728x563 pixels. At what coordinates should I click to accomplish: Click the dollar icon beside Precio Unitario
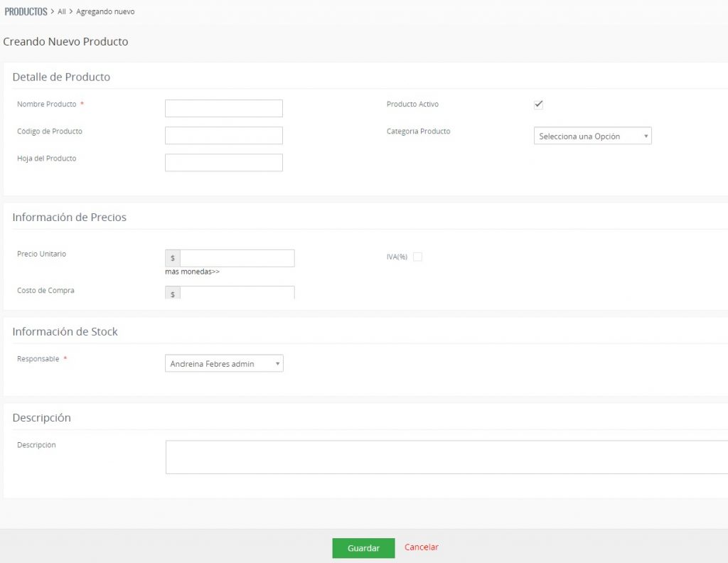pyautogui.click(x=173, y=258)
